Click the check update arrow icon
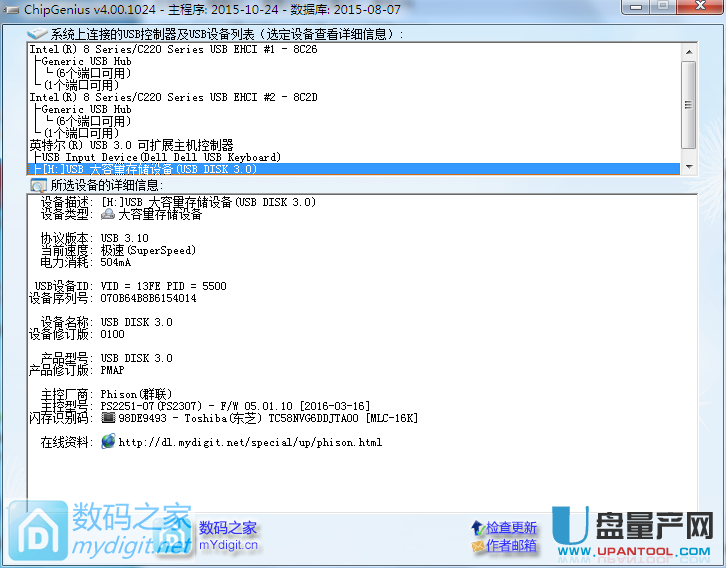Viewport: 726px width, 568px height. (x=477, y=527)
